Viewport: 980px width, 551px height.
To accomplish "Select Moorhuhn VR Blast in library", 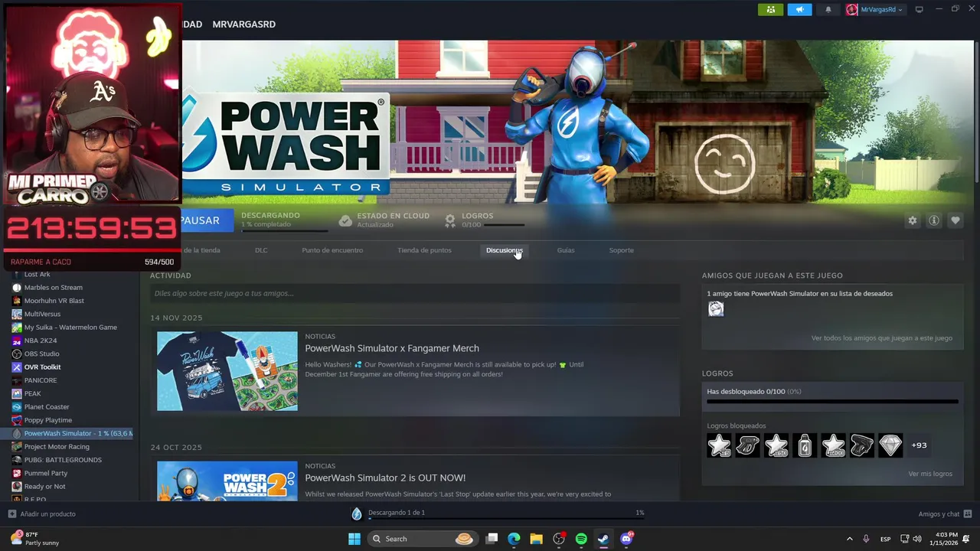I will (54, 301).
